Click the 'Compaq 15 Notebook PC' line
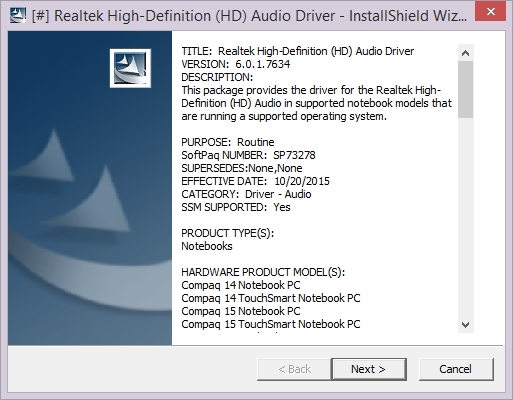 241,311
